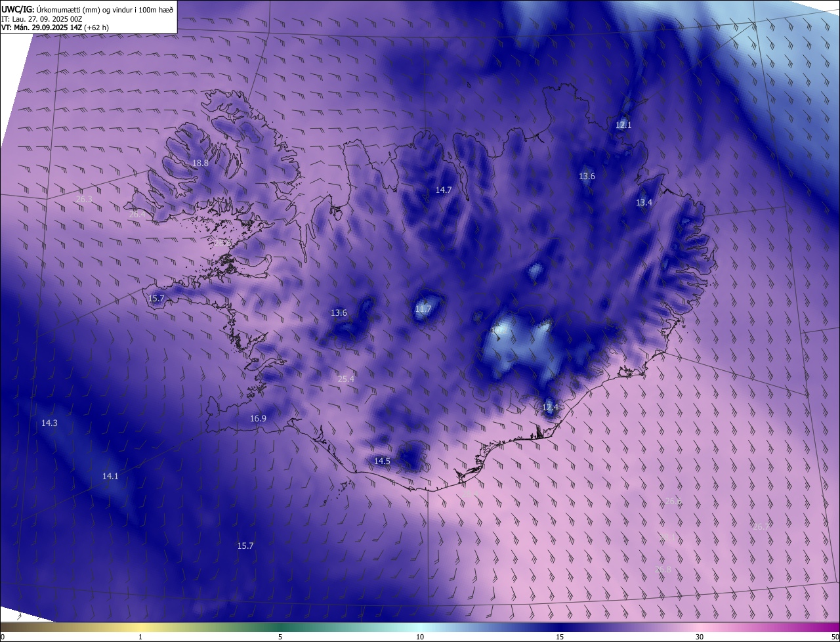The width and height of the screenshot is (840, 642).
Task: Click the 10 tick on the color scale
Action: click(420, 637)
